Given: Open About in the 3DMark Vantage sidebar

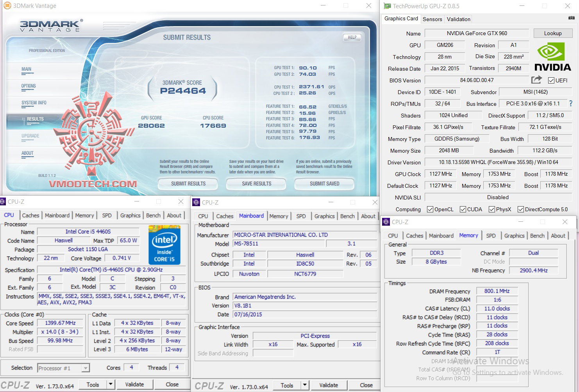Looking at the screenshot, I should (27, 153).
